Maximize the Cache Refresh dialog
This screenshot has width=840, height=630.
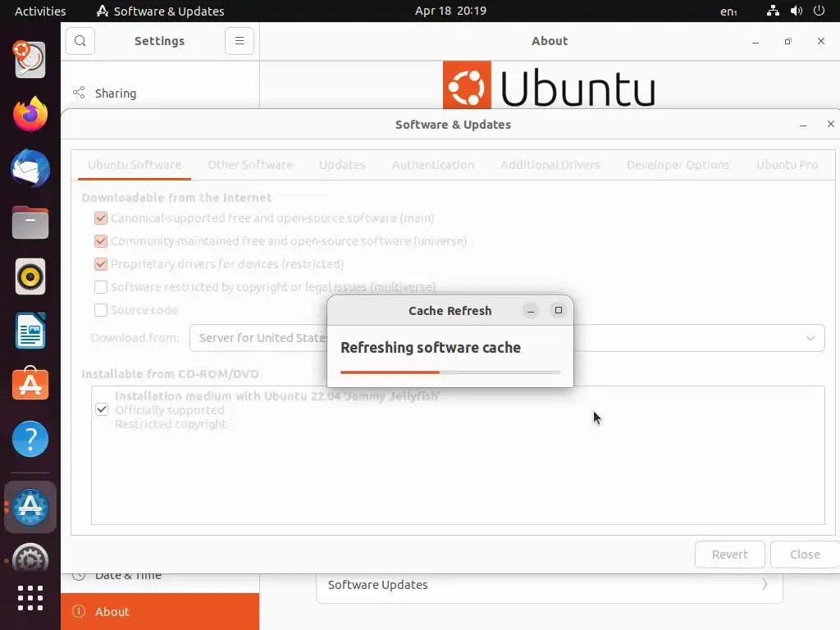558,310
